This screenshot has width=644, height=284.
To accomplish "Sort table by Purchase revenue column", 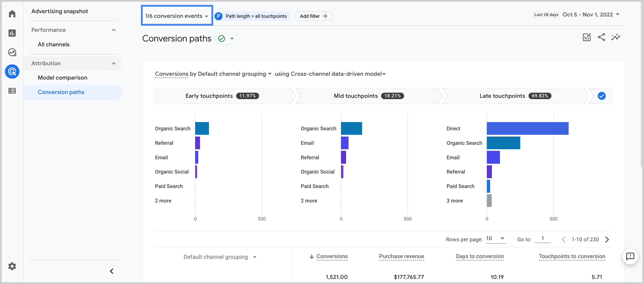I will pos(402,257).
